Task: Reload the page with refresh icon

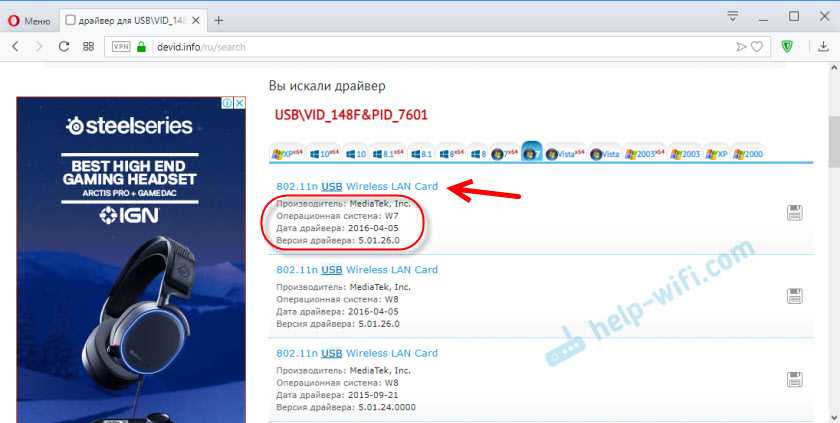Action: [x=64, y=46]
